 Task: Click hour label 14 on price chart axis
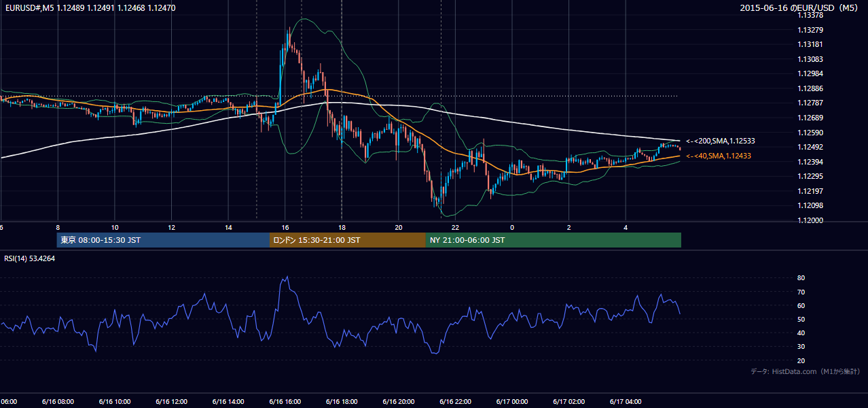pos(228,227)
